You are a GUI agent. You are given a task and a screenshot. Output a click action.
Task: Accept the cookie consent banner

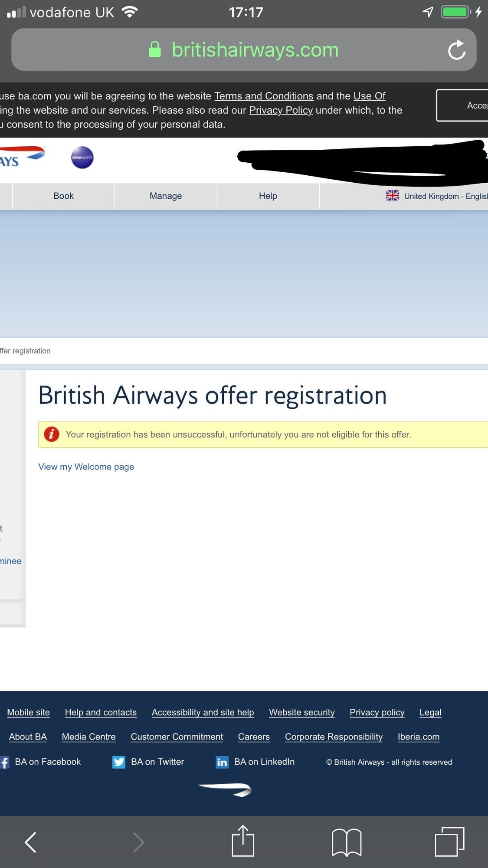coord(462,105)
